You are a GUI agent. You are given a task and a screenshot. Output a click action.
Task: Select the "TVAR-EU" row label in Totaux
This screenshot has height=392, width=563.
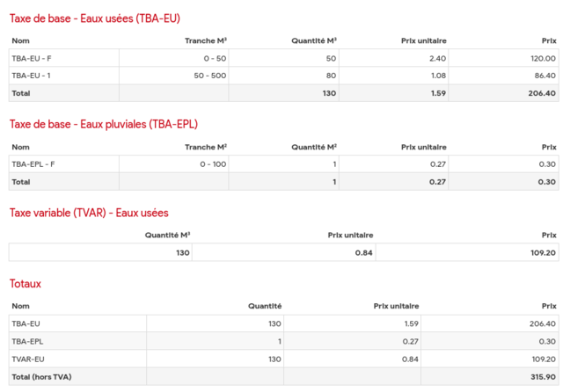(x=28, y=359)
